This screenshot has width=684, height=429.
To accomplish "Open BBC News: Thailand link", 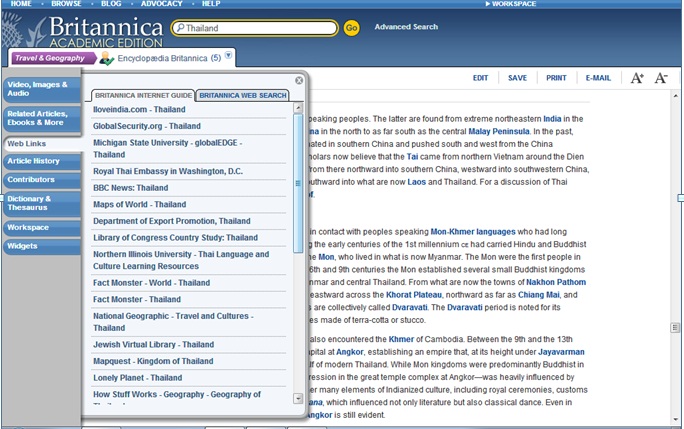I will coord(130,188).
